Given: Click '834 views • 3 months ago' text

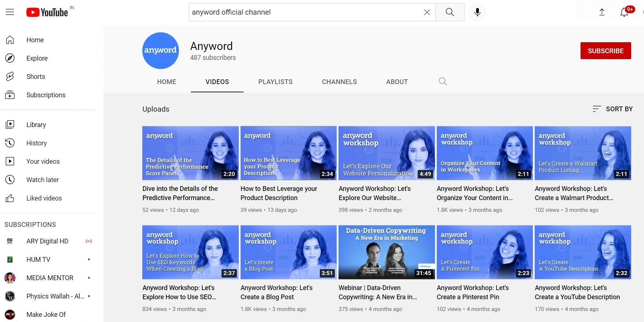Looking at the screenshot, I should [174, 309].
